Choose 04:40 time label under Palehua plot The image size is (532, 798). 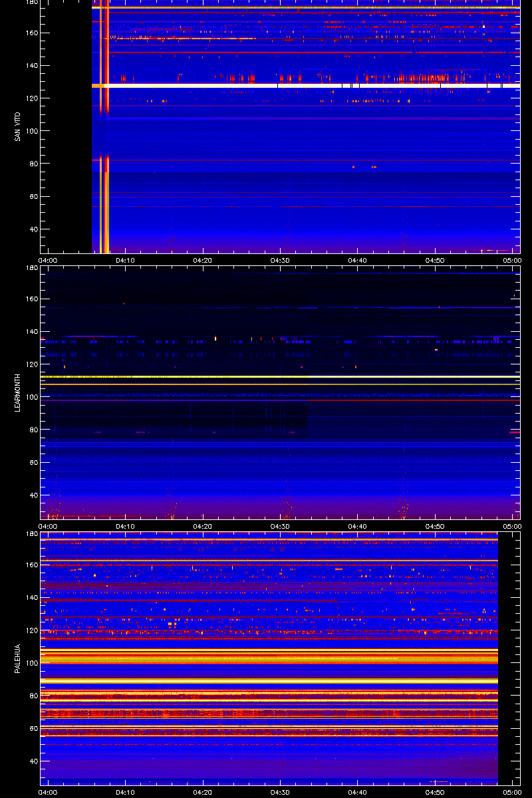tap(357, 792)
